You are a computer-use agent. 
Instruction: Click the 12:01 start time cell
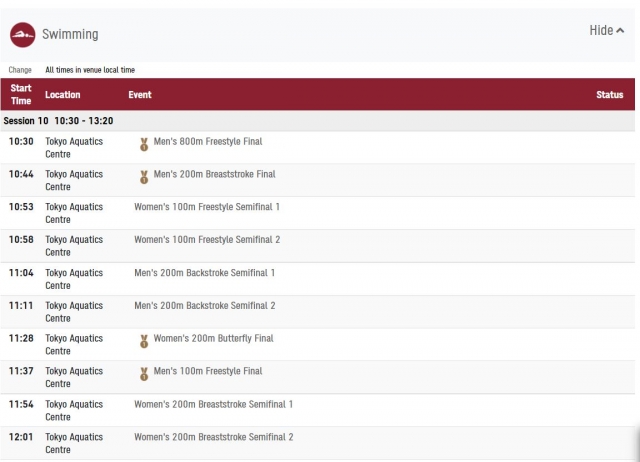pos(21,437)
